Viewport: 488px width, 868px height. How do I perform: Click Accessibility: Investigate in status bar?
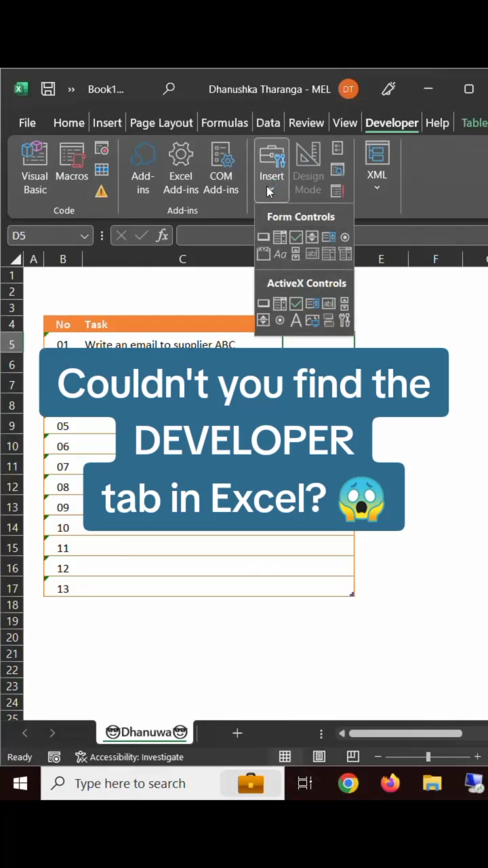pos(129,757)
